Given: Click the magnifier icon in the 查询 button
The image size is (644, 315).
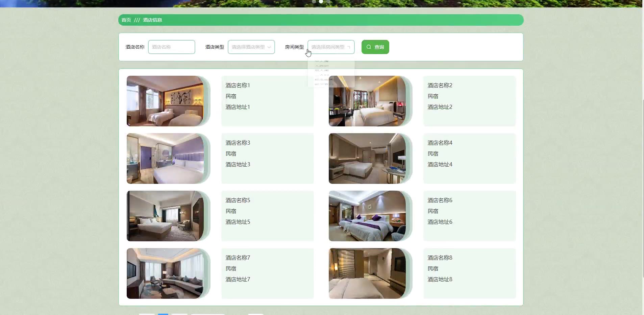Looking at the screenshot, I should [369, 47].
